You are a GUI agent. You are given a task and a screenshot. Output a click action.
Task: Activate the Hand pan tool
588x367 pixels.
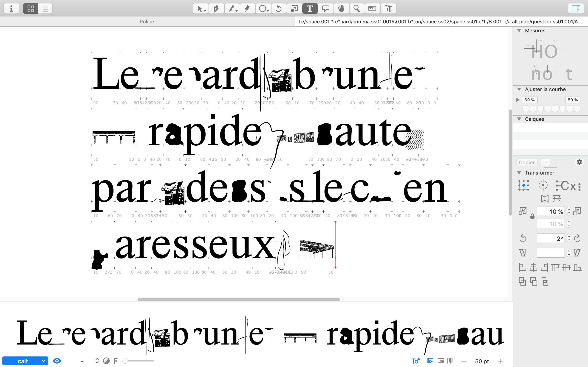tap(341, 9)
